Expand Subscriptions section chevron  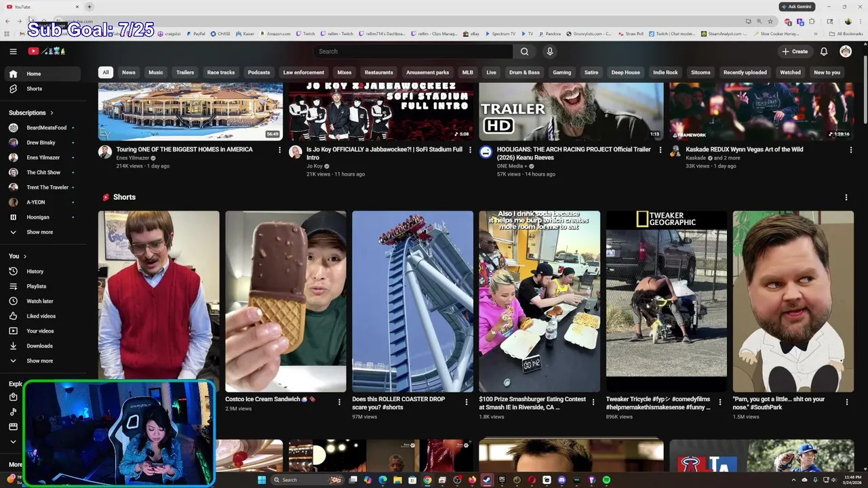(52, 113)
